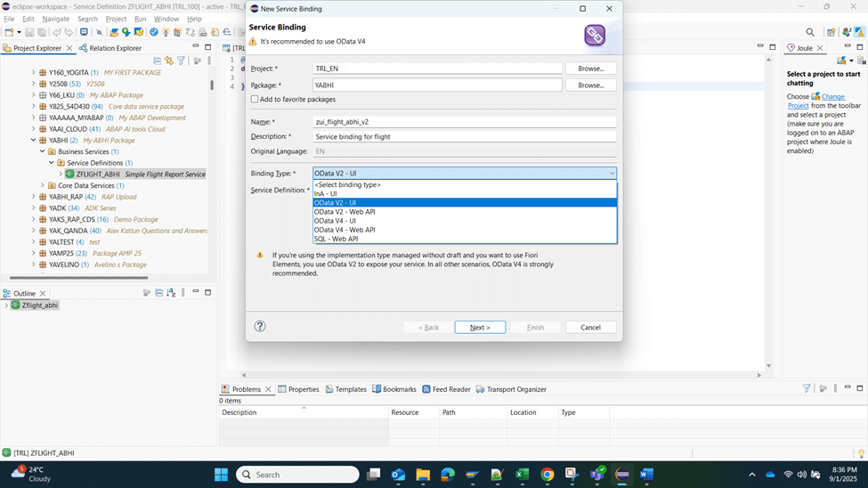Click the filter icon in Project Explorer

tap(182, 61)
